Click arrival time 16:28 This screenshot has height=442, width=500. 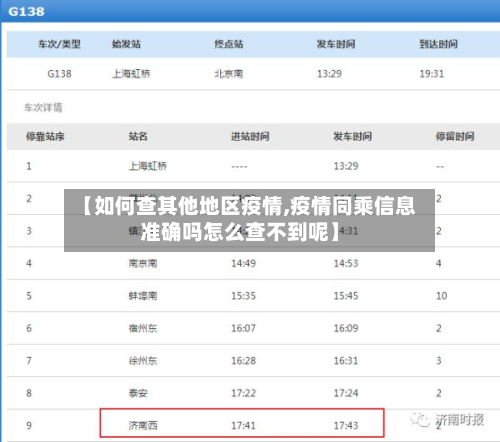coord(244,361)
